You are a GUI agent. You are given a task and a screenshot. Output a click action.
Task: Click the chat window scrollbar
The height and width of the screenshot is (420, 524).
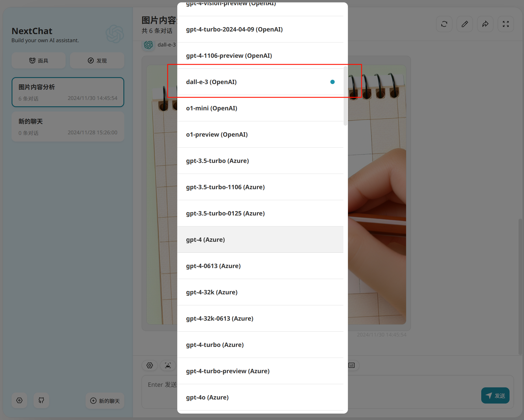[x=520, y=287]
